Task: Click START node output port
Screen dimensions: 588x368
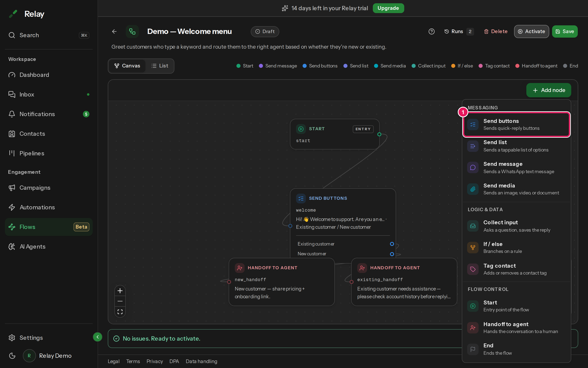Action: pos(379,134)
